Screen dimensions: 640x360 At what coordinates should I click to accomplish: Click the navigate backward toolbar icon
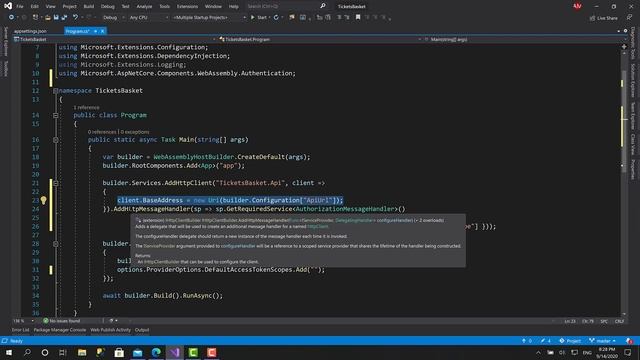11,18
